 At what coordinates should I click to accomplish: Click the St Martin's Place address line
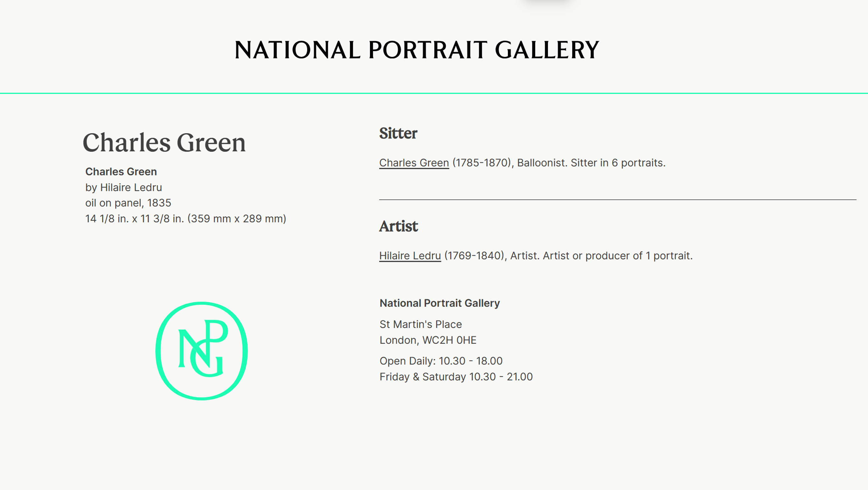[x=421, y=324]
